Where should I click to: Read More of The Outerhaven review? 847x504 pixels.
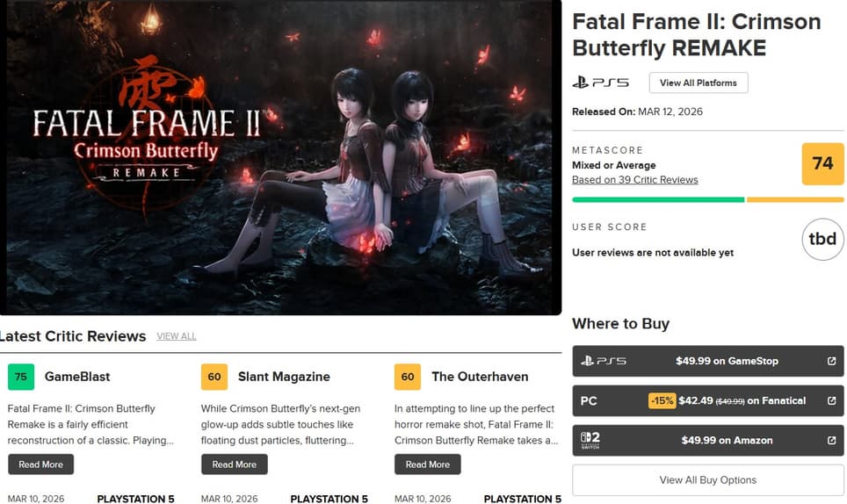click(427, 464)
